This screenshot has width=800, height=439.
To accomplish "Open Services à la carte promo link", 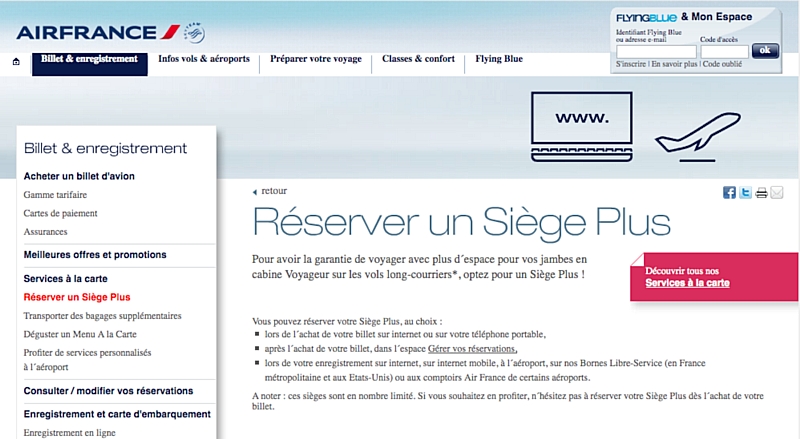I will (687, 283).
